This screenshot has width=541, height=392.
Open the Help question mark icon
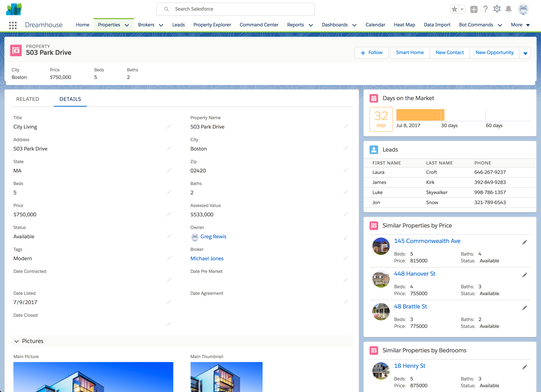point(485,9)
